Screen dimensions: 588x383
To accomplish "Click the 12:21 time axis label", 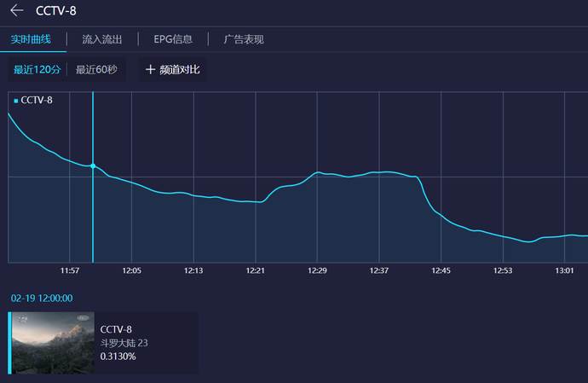I will coord(256,270).
